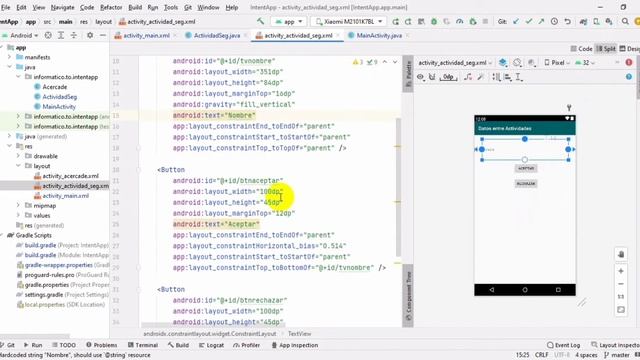Image resolution: width=640 pixels, height=360 pixels.
Task: Click the design Guidelines icon
Action: [518, 77]
